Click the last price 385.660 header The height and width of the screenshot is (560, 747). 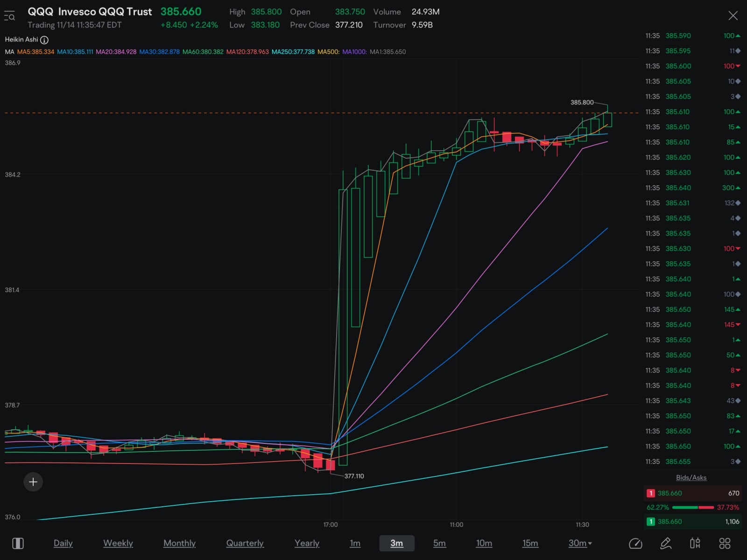pos(181,12)
